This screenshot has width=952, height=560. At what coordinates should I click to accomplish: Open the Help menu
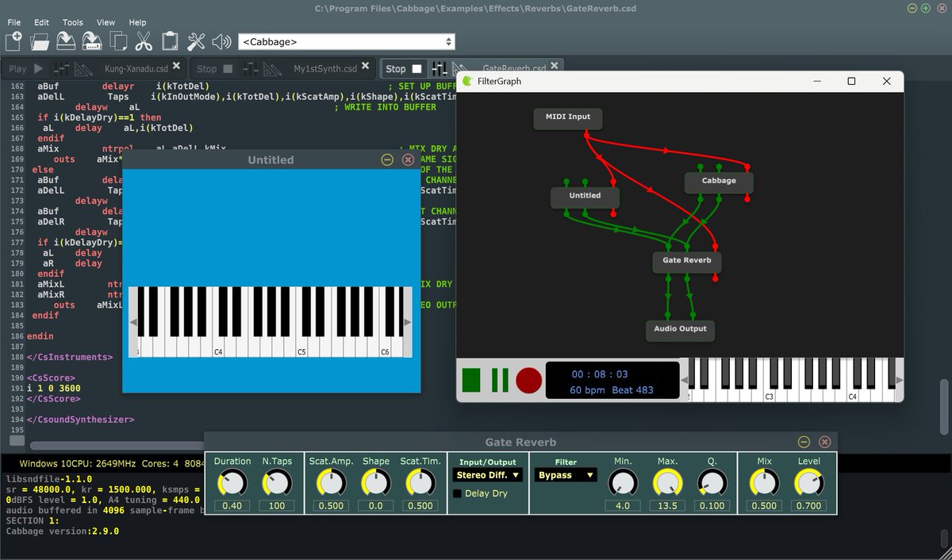tap(137, 22)
